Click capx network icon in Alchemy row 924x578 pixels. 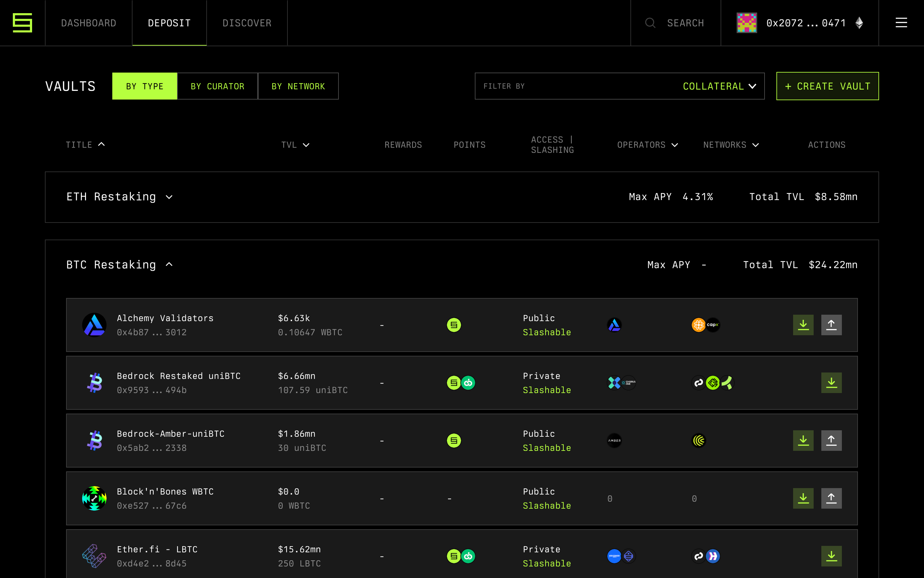pyautogui.click(x=713, y=325)
